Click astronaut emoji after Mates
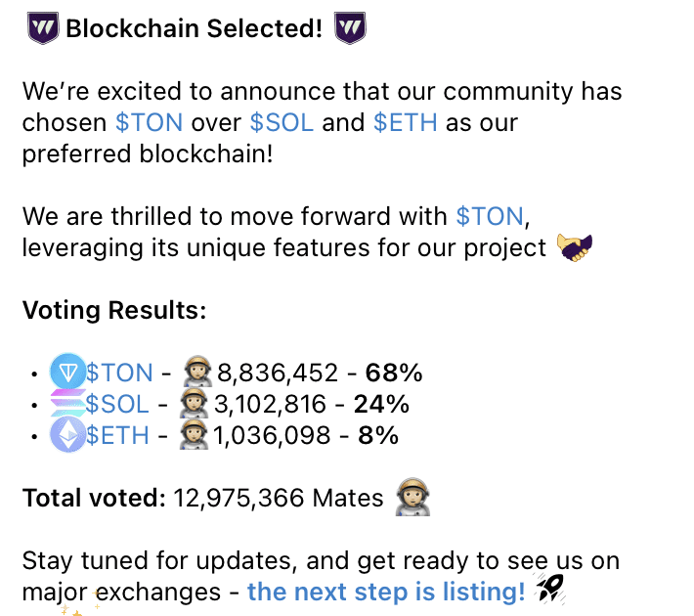 pyautogui.click(x=412, y=497)
